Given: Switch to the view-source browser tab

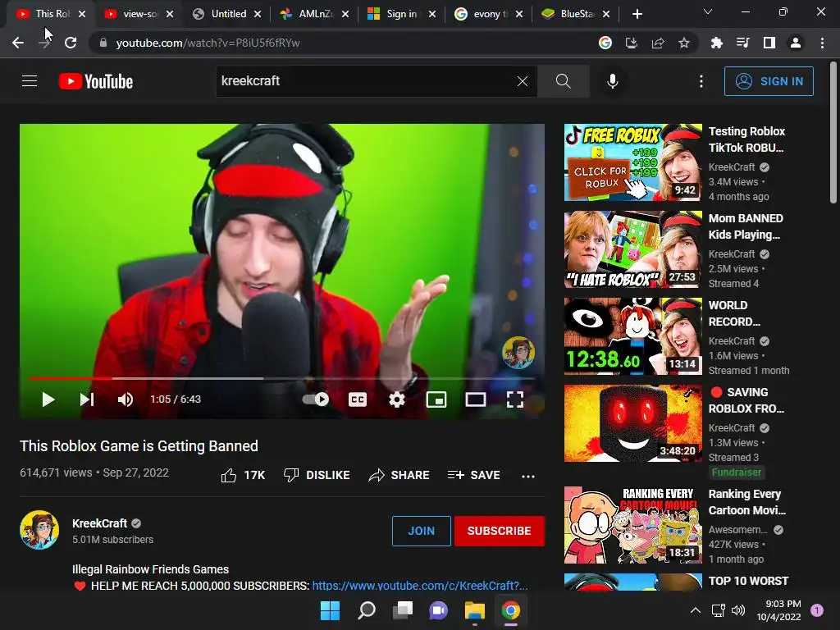Looking at the screenshot, I should click(139, 14).
